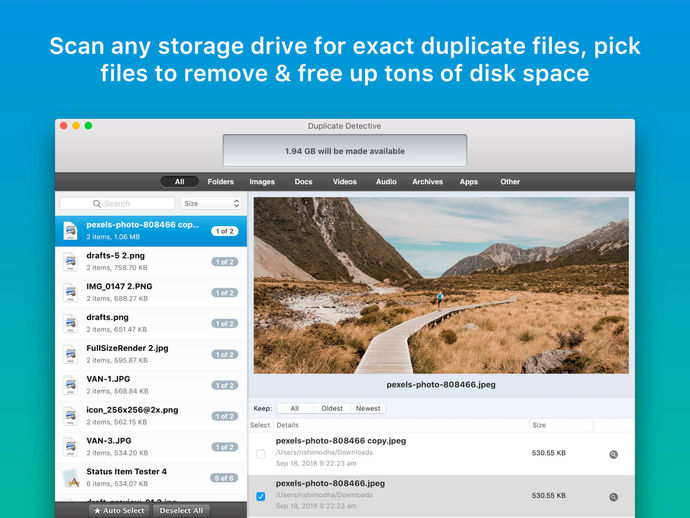Screen dimensions: 690x518
Task: Click file icon of drafts.png row
Action: (70, 323)
